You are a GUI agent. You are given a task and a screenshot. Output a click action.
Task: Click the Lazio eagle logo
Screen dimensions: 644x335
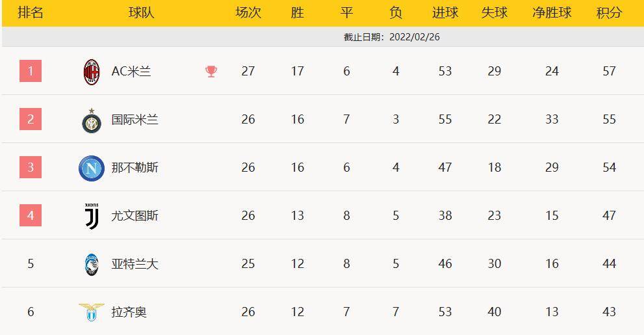coord(92,312)
